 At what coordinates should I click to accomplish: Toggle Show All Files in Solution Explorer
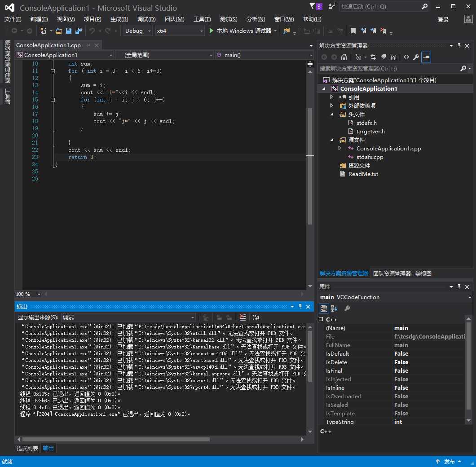[393, 57]
